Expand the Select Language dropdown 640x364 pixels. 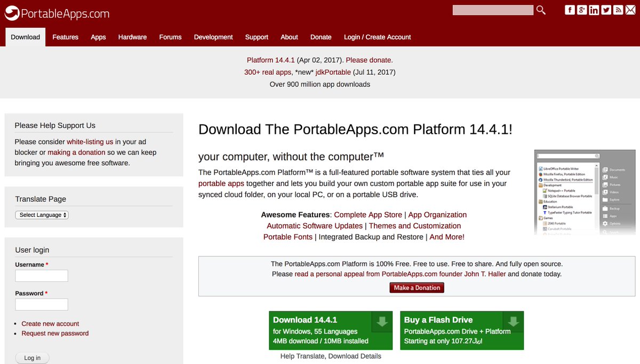click(x=42, y=215)
